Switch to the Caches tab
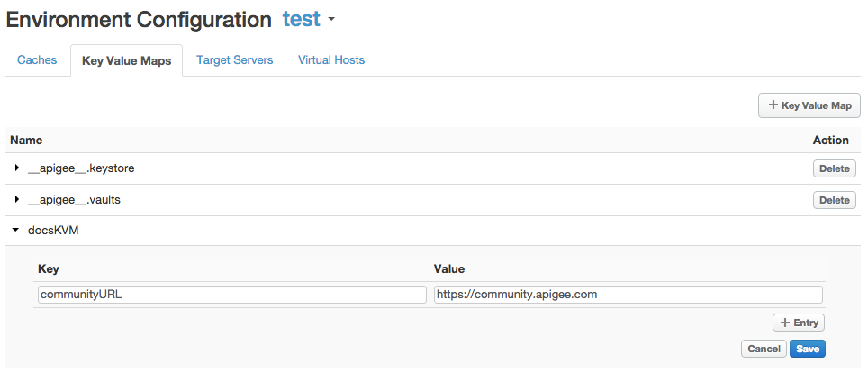 37,60
